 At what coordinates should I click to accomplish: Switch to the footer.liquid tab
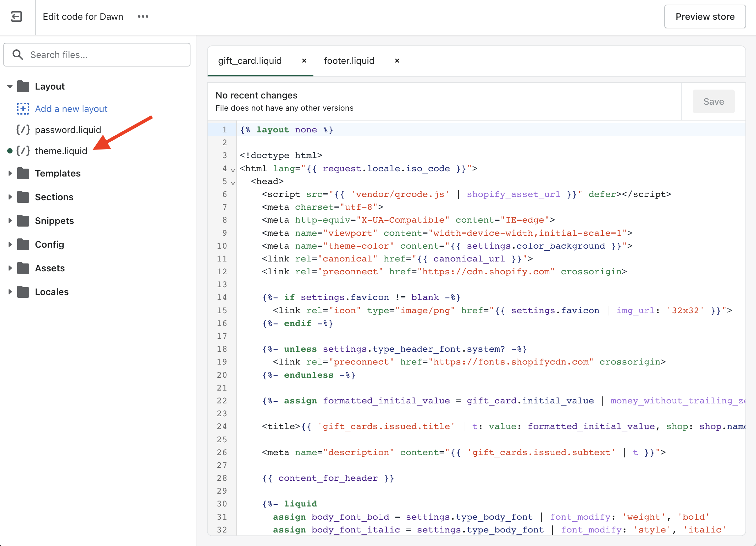(x=349, y=61)
